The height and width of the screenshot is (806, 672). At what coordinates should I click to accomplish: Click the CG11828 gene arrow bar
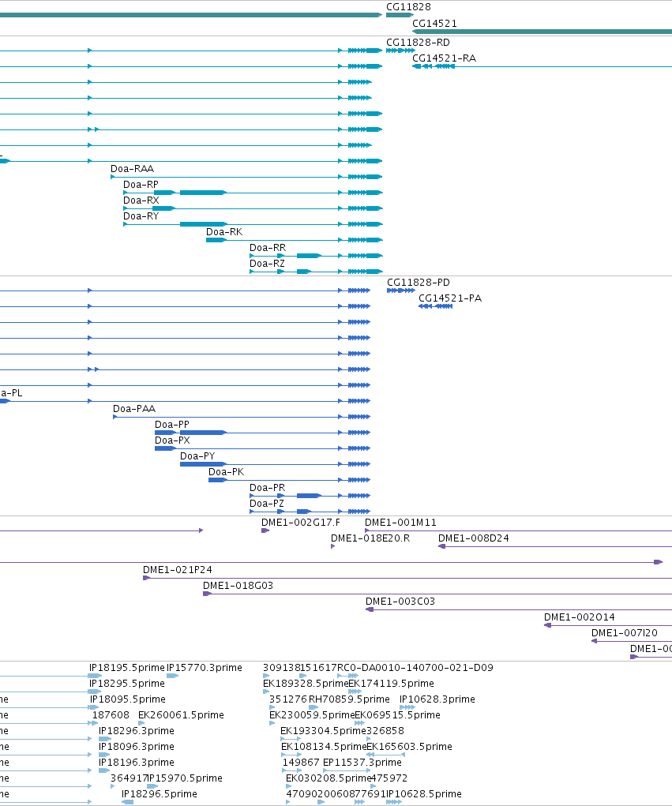click(x=400, y=15)
